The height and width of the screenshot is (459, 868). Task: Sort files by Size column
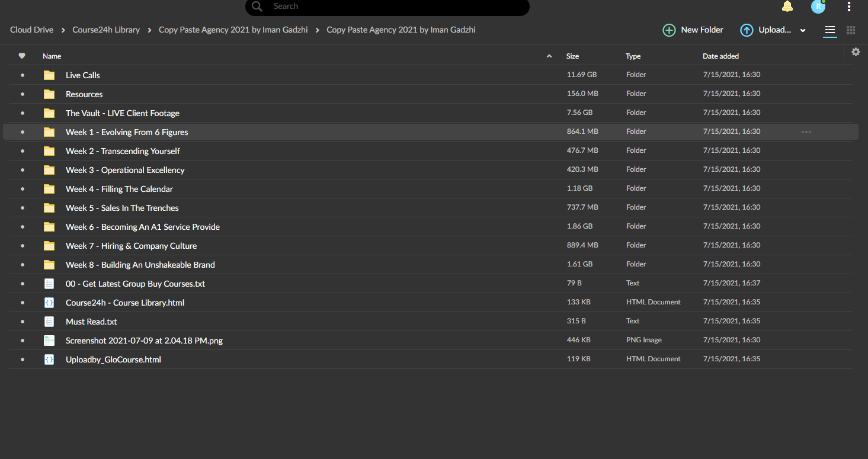[572, 56]
